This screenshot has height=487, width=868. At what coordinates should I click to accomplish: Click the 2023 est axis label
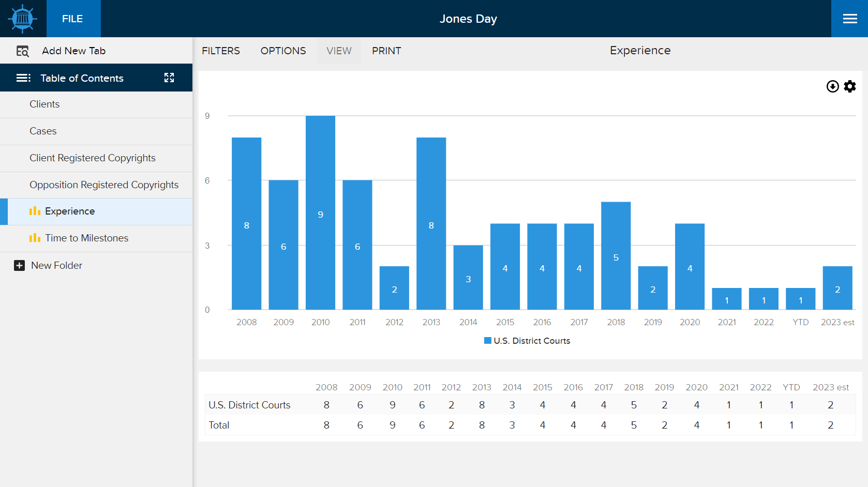click(837, 322)
